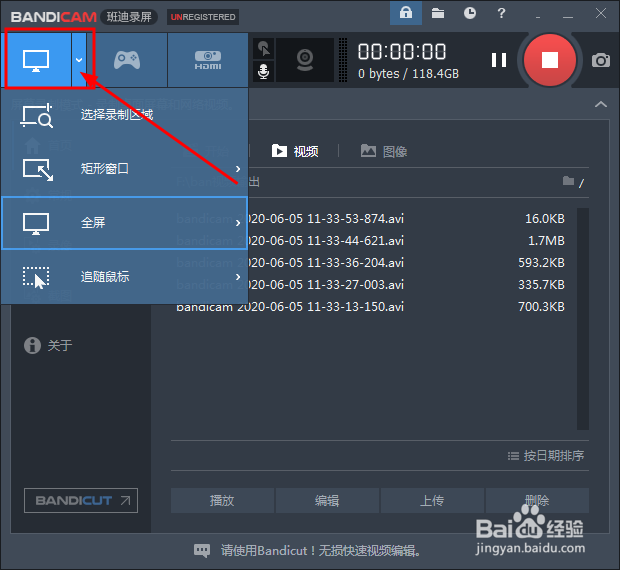The image size is (620, 570).
Task: Choose 全屏 menu entry
Action: tap(125, 223)
